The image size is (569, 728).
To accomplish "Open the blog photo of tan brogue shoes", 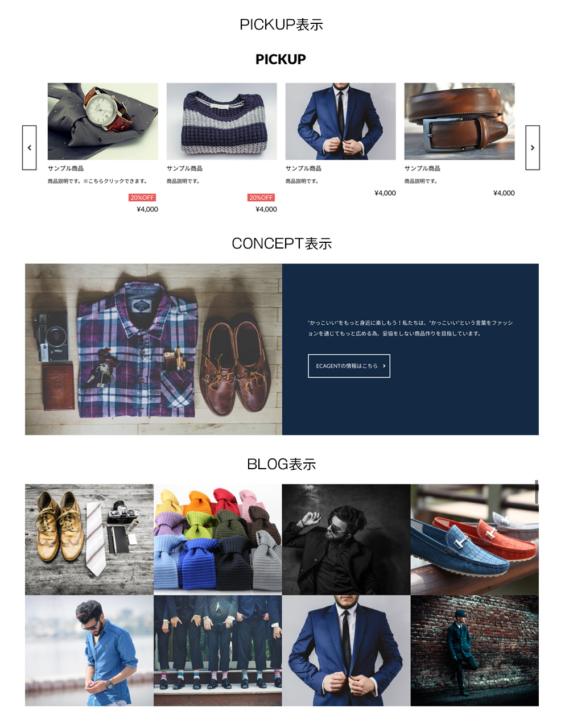I will [89, 539].
